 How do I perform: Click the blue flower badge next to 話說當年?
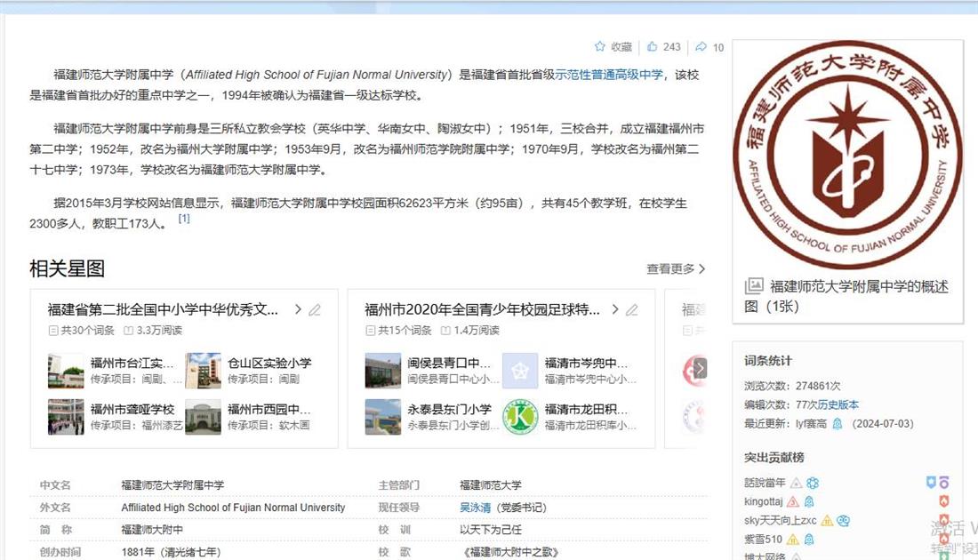point(813,483)
